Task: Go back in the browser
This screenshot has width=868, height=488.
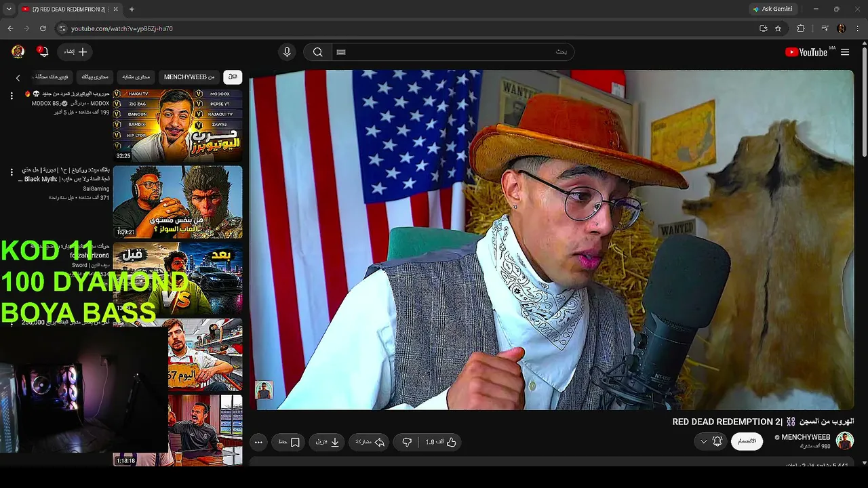Action: (10, 28)
